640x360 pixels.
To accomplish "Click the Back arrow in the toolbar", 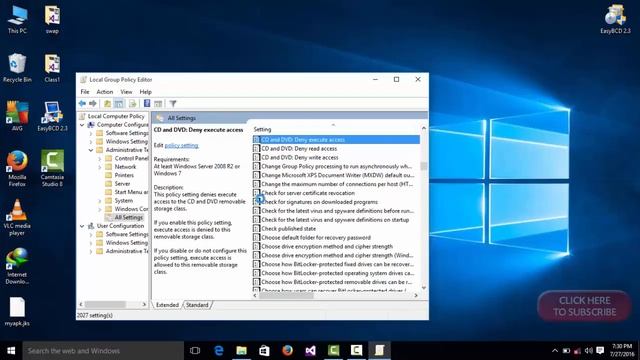I will pos(82,104).
